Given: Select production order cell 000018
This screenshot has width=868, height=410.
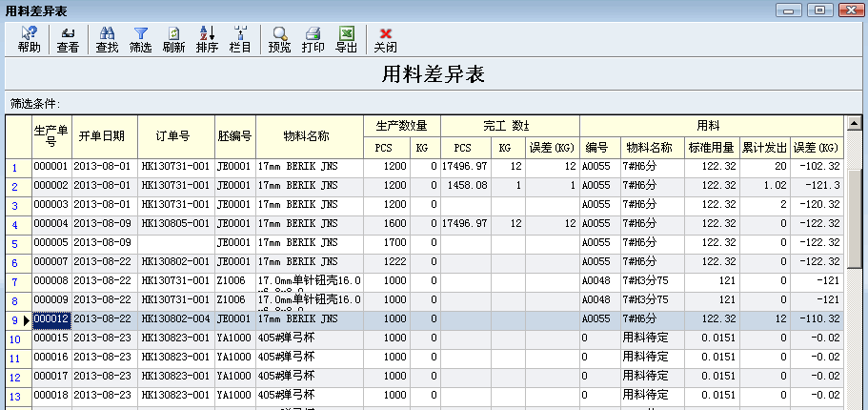Looking at the screenshot, I should tap(51, 395).
